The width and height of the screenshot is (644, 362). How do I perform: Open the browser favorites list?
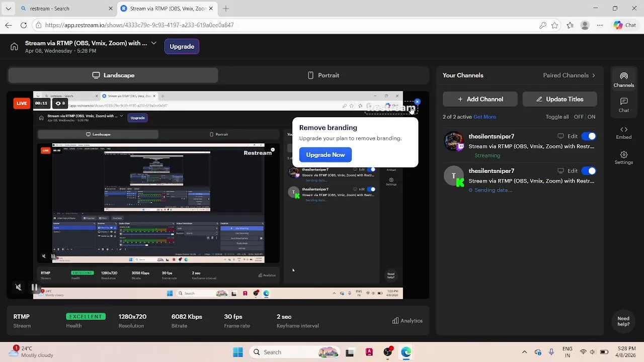570,25
